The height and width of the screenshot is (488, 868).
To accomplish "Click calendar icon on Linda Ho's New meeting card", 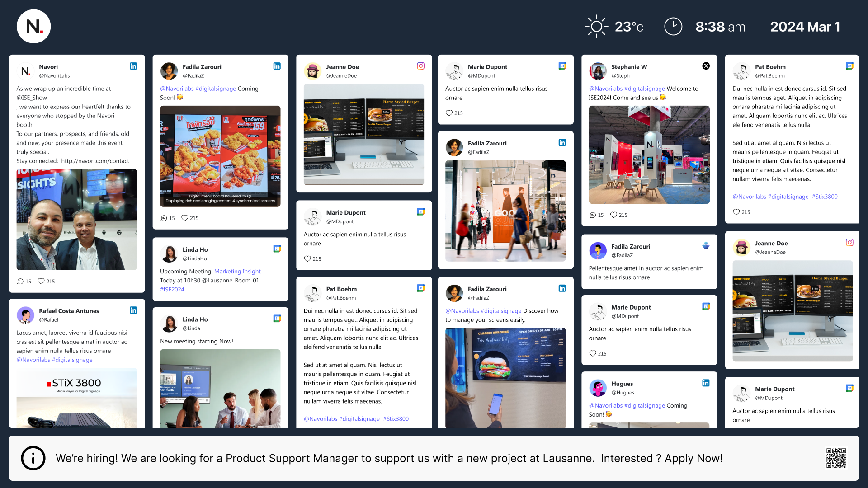I will click(x=277, y=319).
